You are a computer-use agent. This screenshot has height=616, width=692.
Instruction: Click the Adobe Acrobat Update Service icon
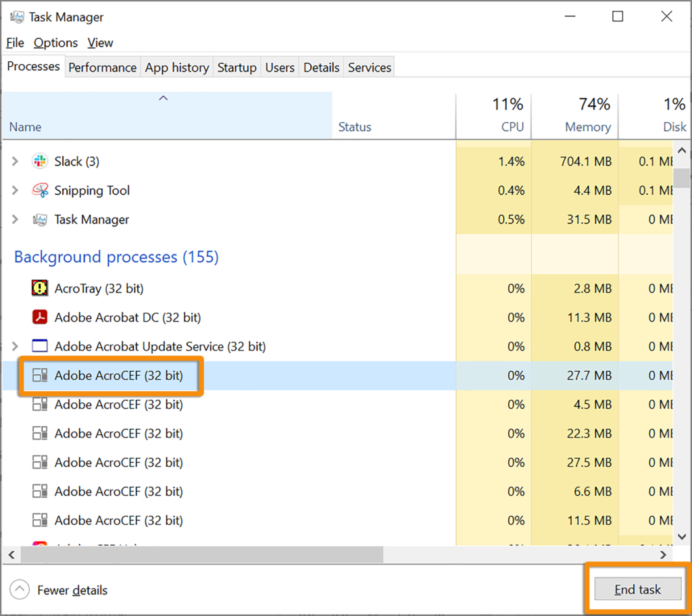(x=39, y=346)
